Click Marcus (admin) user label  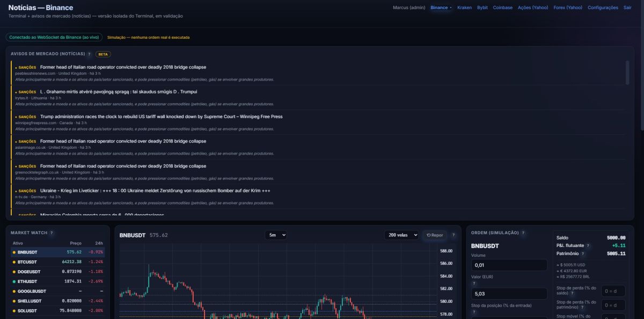click(x=409, y=8)
